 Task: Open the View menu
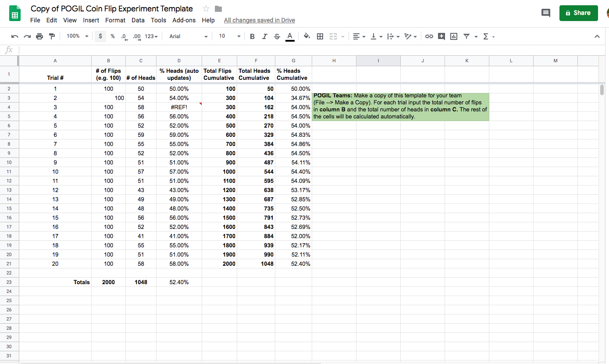[x=70, y=20]
